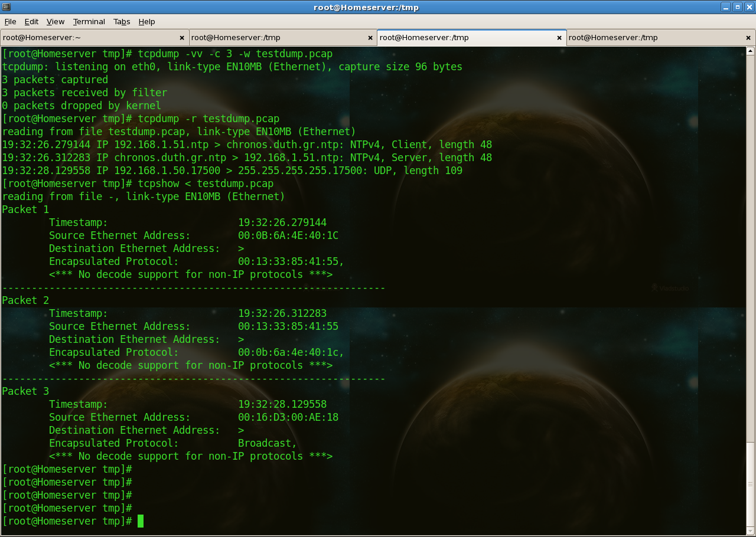Open the Edit menu

point(31,21)
